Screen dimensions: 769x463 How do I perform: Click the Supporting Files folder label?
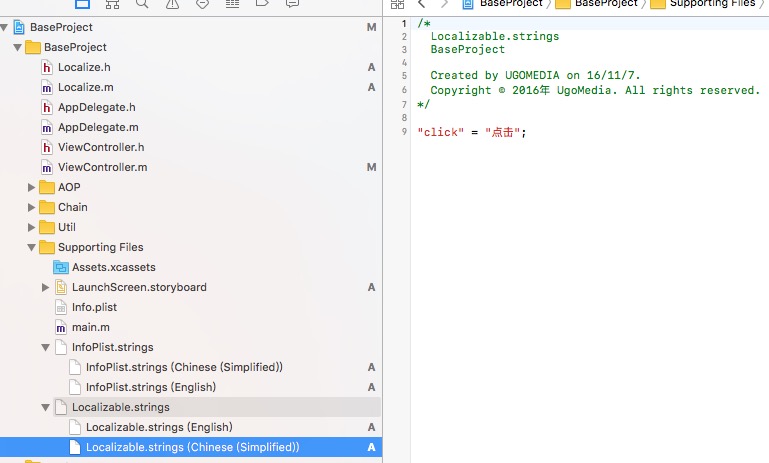pyautogui.click(x=101, y=247)
